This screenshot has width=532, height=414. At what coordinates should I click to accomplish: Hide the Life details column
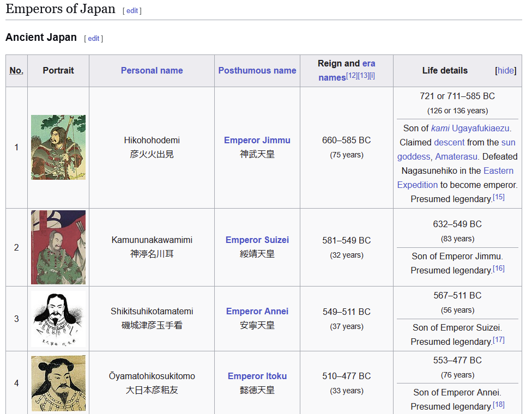click(505, 70)
